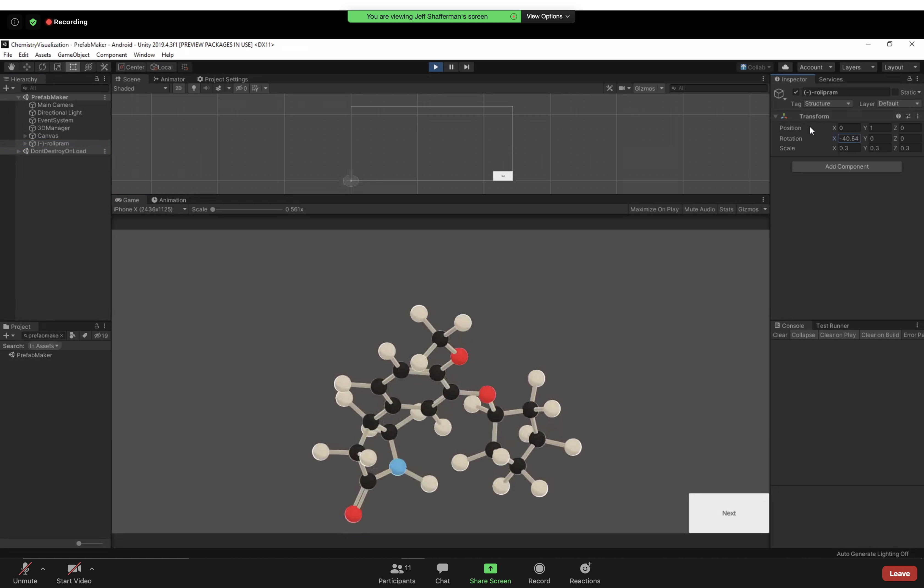The image size is (924, 588).
Task: Open the Shaded draw mode dropdown
Action: [x=141, y=88]
